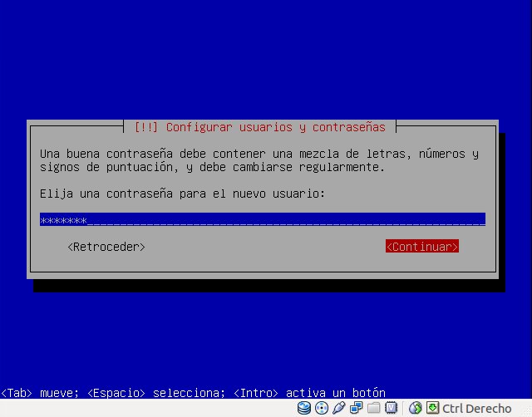Click the hard disk activity icon
The image size is (532, 417).
304,408
